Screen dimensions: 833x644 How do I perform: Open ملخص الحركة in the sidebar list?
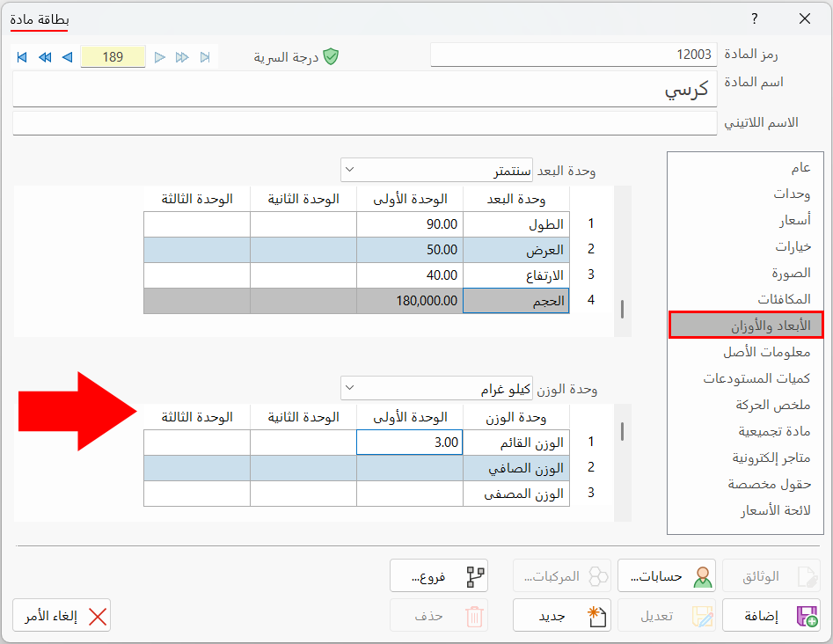tap(745, 405)
